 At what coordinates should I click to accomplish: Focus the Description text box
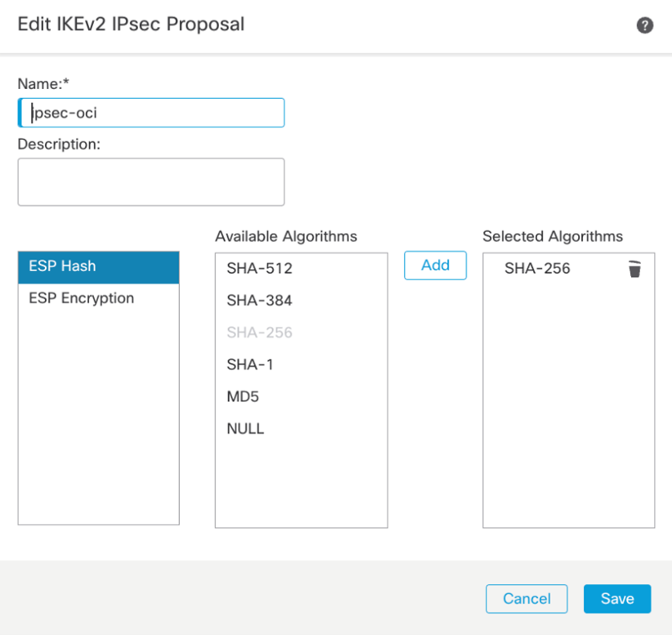point(151,181)
